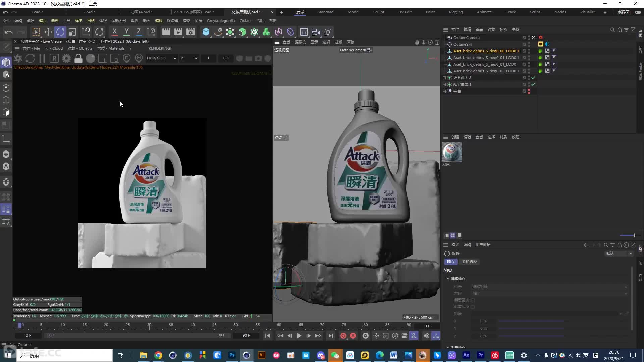Click the pick focus F icon

tap(127, 58)
